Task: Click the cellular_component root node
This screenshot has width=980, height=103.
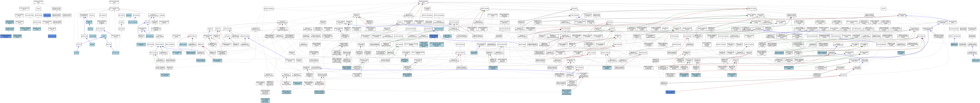Action: [x=114, y=2]
